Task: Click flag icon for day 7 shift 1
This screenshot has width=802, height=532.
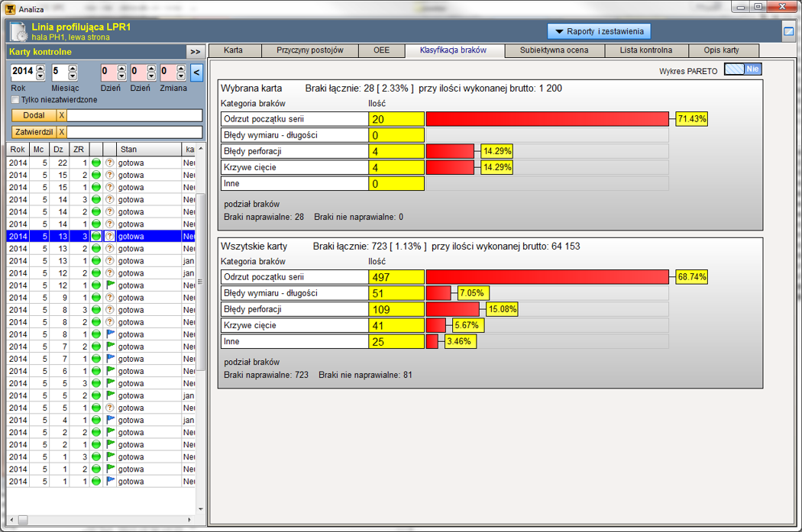Action: pos(109,359)
